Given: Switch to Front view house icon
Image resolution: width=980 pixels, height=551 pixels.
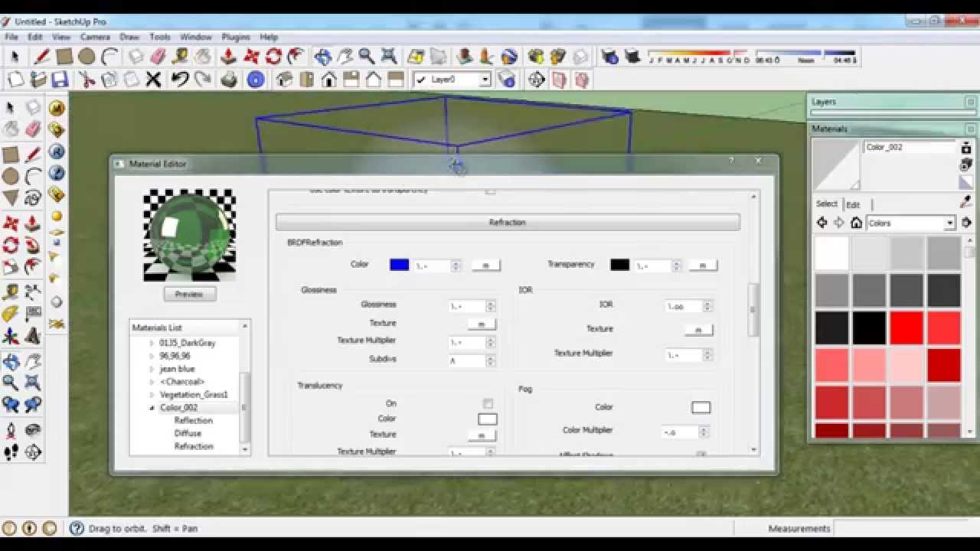Looking at the screenshot, I should (329, 80).
